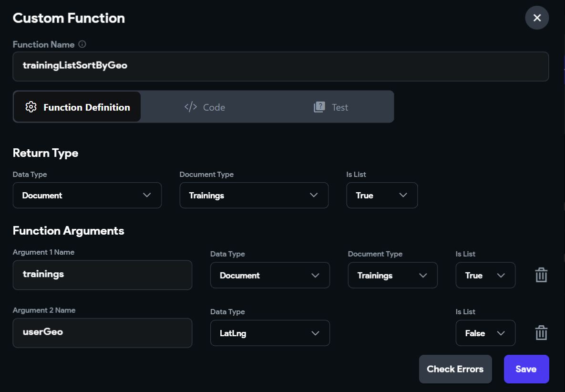Open Is List dropdown for trainings argument
Viewport: 565px width, 392px height.
pyautogui.click(x=485, y=275)
